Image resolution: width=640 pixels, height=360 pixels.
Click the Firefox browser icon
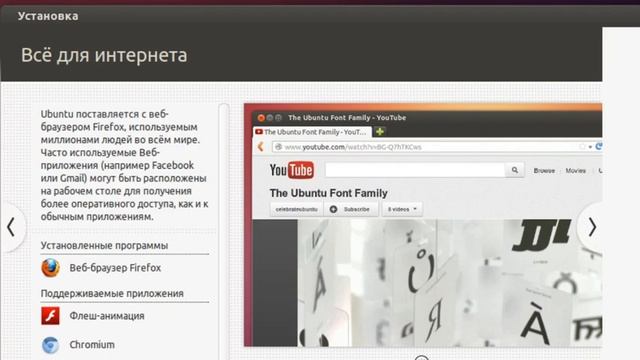[x=50, y=268]
